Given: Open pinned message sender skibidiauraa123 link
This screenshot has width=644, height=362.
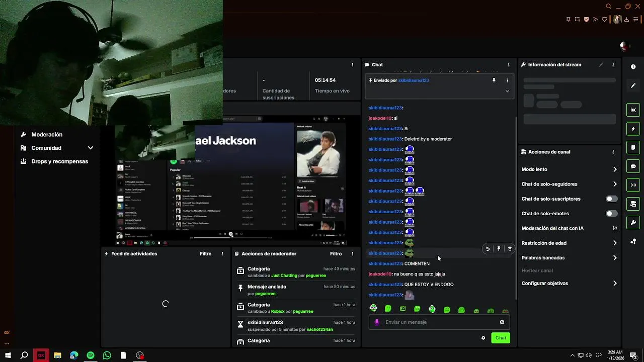Looking at the screenshot, I should (414, 80).
